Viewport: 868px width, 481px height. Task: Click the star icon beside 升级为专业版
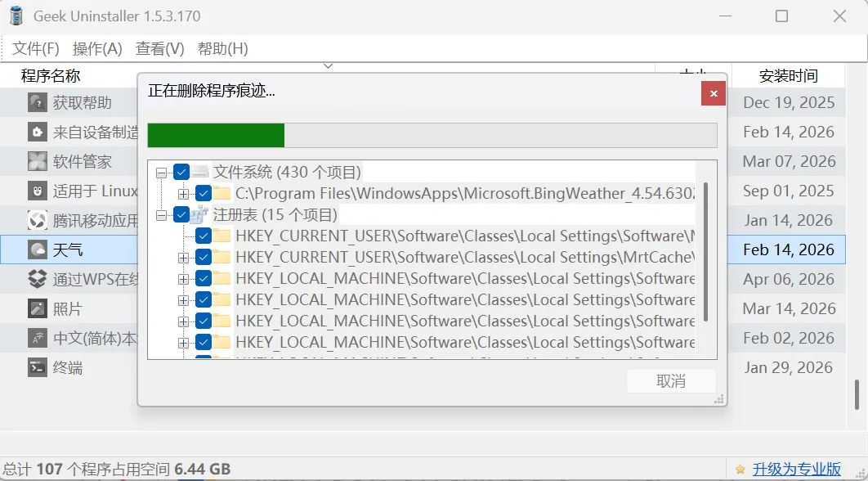[x=740, y=470]
